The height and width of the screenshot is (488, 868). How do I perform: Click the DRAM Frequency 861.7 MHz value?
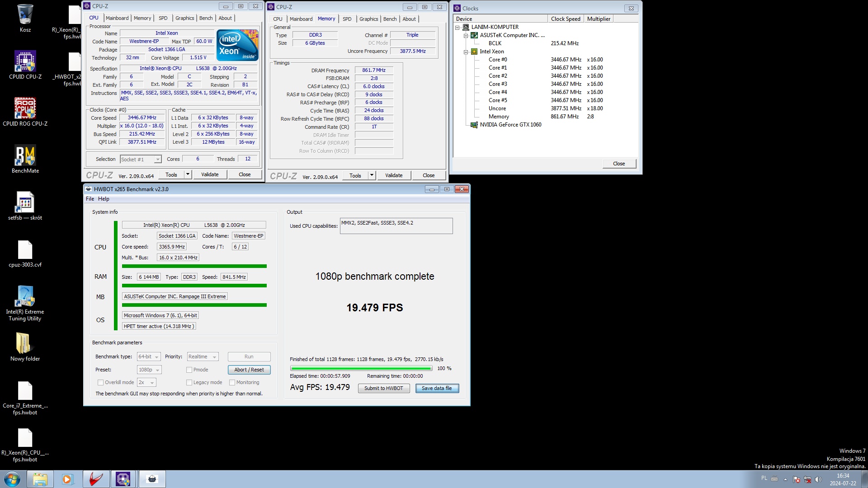[374, 70]
